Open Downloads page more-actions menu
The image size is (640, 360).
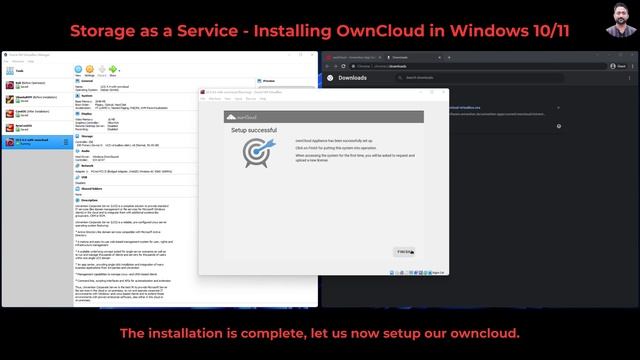[629, 78]
